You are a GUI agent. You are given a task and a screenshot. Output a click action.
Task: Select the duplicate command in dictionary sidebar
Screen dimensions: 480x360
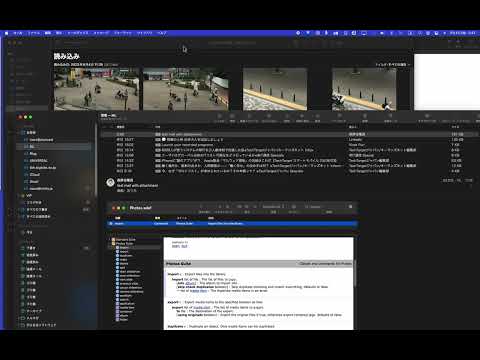coord(126,256)
